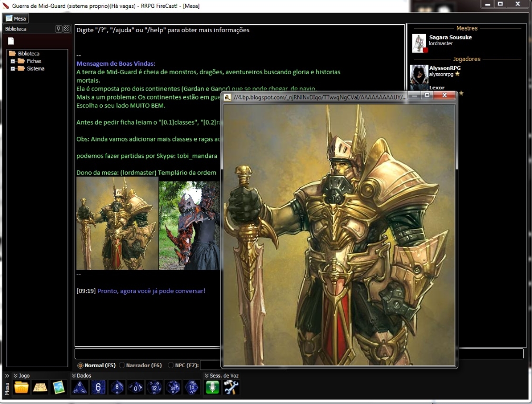
Task: Open voice session settings with the wrench icon
Action: [x=230, y=388]
